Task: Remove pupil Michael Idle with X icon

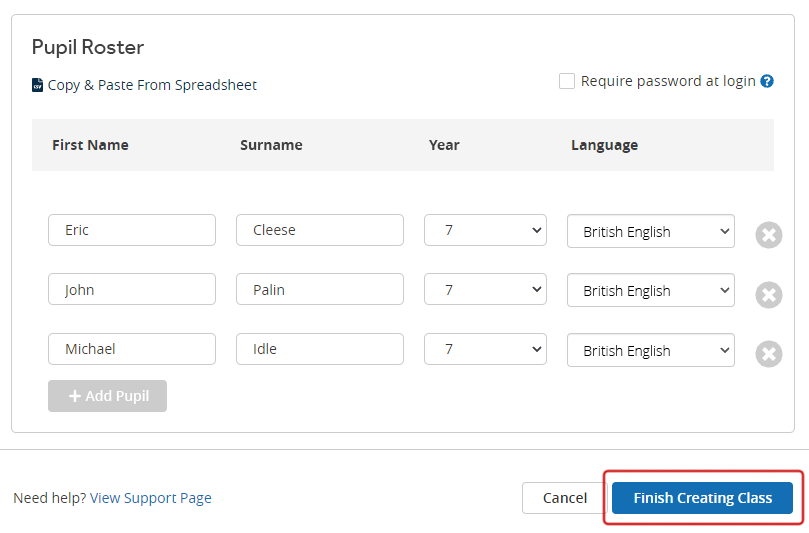Action: click(x=769, y=354)
